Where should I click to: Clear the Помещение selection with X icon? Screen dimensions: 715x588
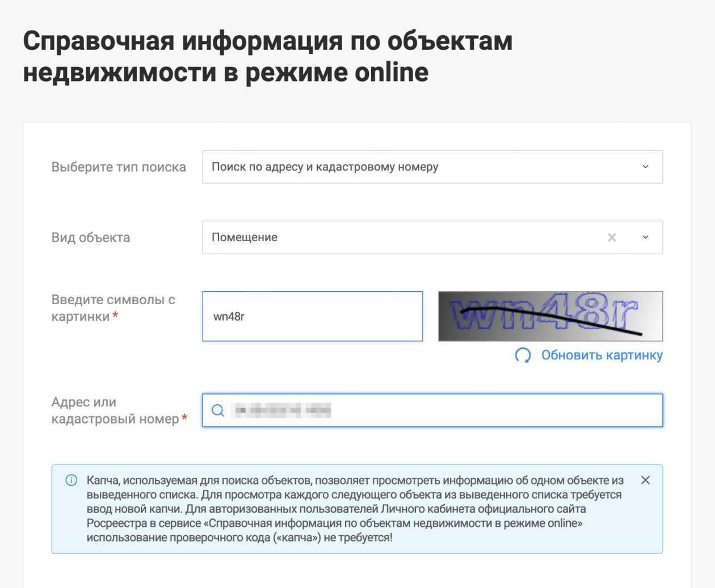point(612,237)
